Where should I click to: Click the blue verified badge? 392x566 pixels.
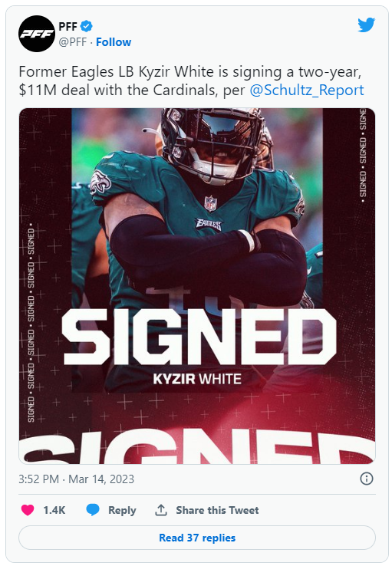[86, 26]
